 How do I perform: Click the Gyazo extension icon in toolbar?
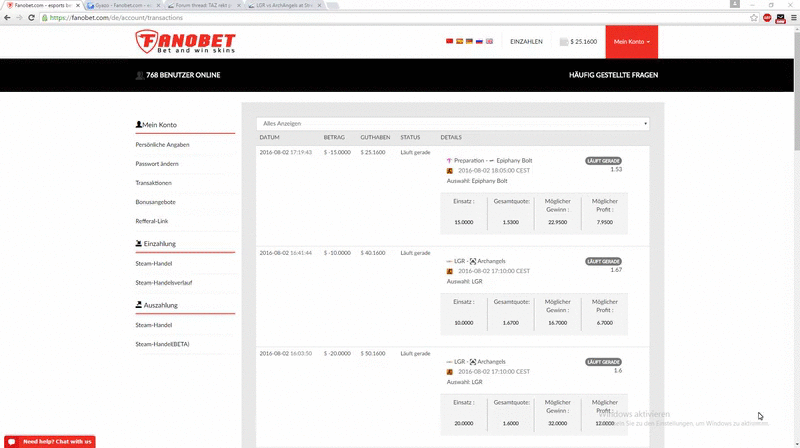[x=780, y=18]
